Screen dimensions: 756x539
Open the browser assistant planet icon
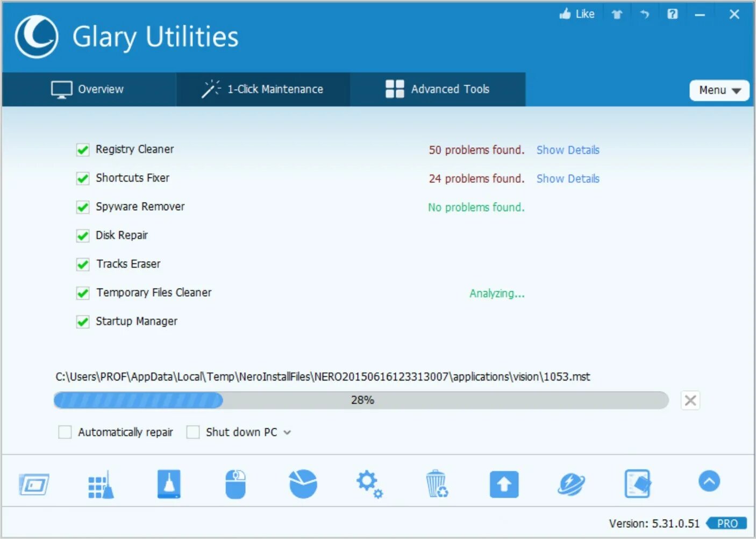[x=571, y=484]
